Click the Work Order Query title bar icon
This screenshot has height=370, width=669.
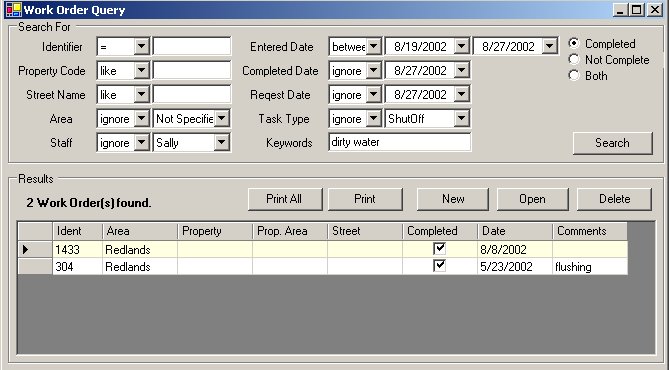pyautogui.click(x=14, y=9)
